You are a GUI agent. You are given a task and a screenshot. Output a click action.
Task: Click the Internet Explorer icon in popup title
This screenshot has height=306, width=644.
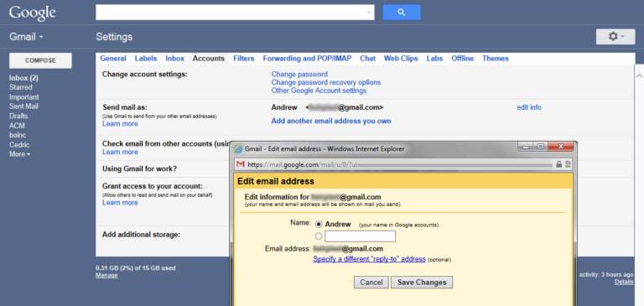[238, 148]
